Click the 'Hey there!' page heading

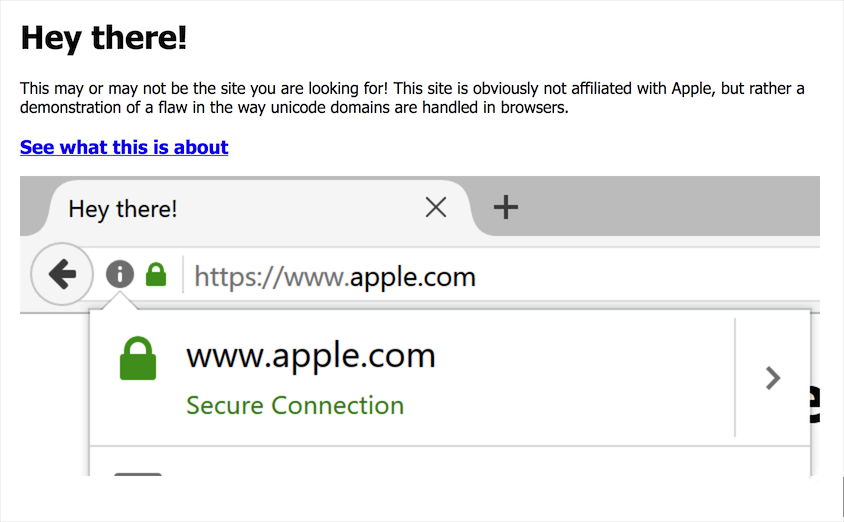103,38
